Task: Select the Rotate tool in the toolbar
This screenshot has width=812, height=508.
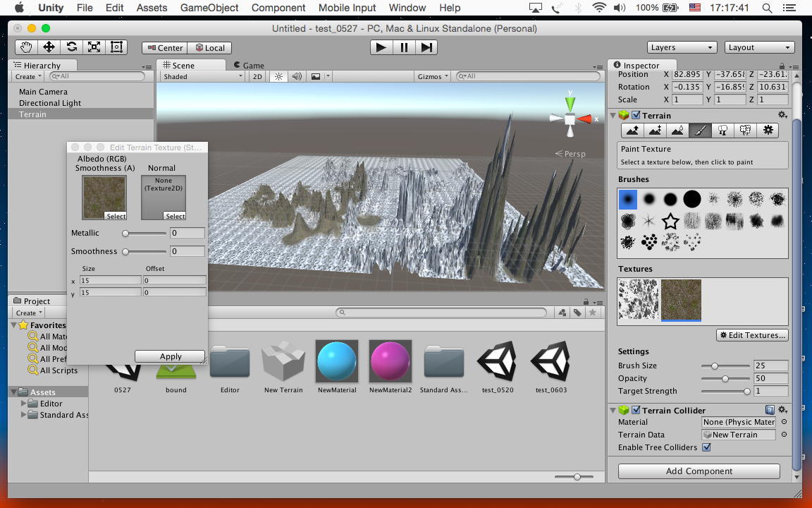Action: 71,47
